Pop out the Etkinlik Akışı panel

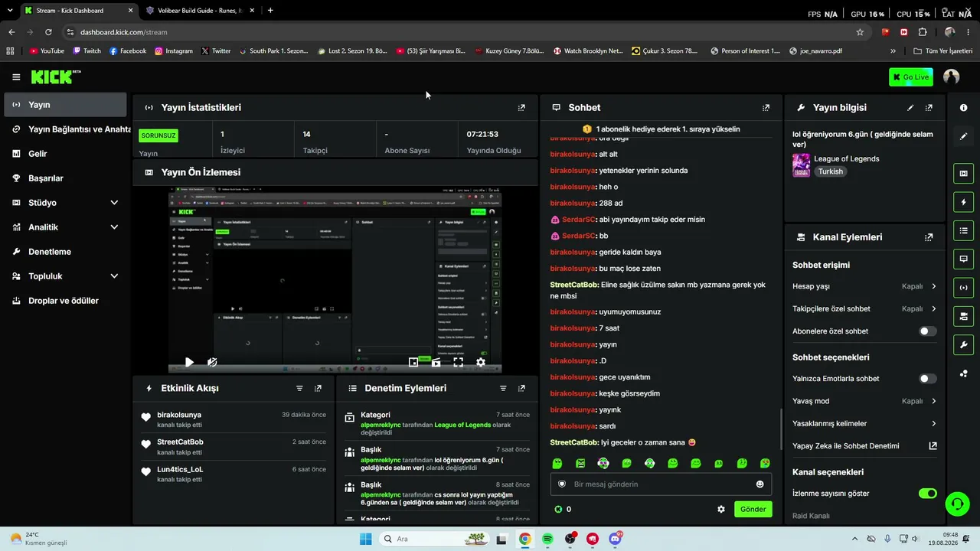coord(318,389)
